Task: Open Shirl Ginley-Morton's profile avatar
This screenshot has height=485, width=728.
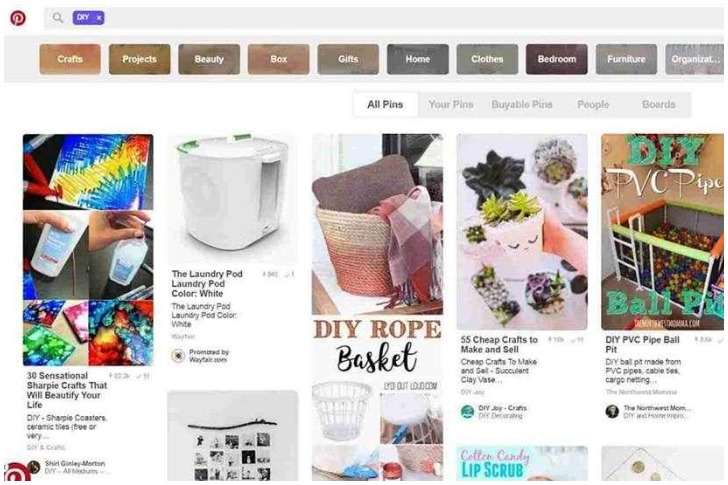Action: [x=33, y=466]
